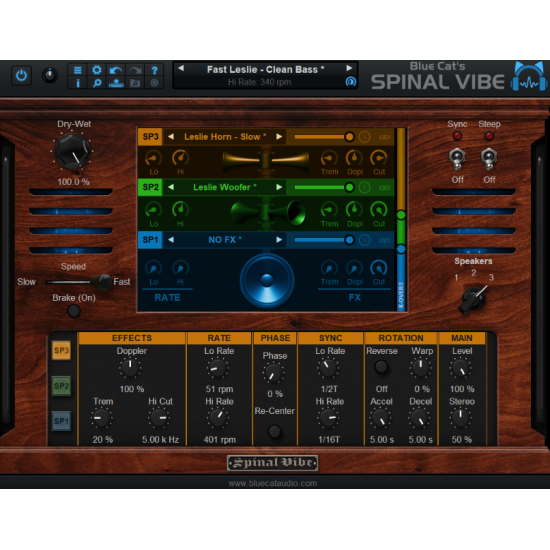The width and height of the screenshot is (550, 550).
Task: Click the Spinal Vibe nameplate
Action: pos(273,463)
